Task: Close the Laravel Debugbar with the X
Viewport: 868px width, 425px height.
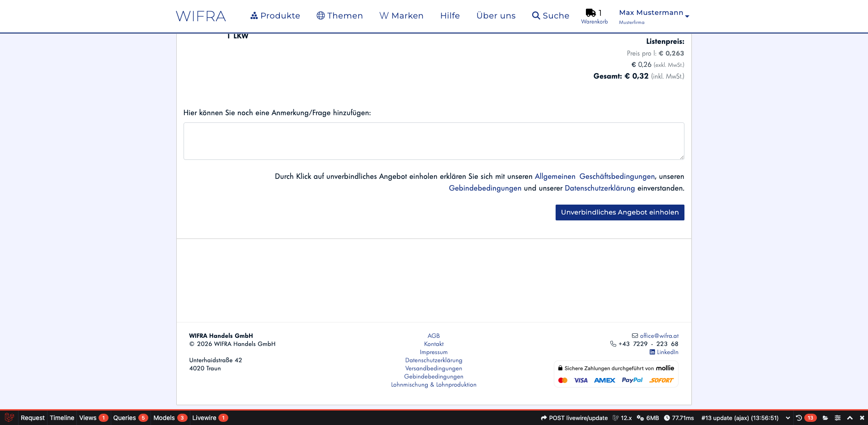Action: 862,418
